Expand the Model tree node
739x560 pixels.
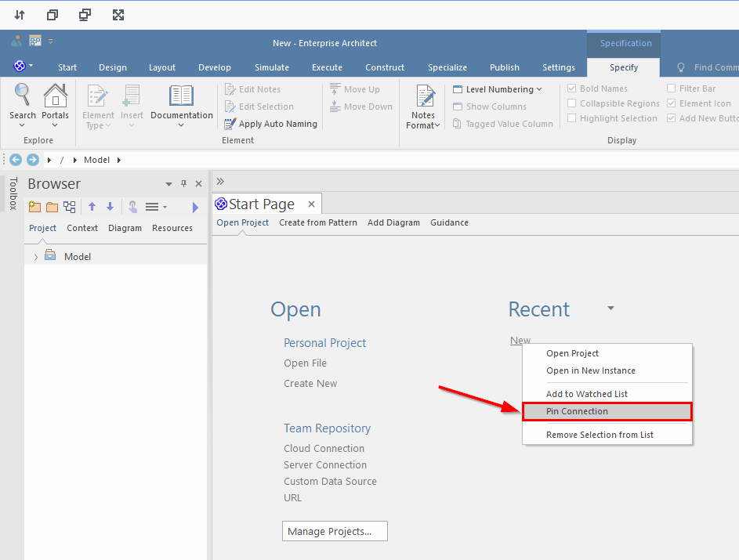pos(36,257)
